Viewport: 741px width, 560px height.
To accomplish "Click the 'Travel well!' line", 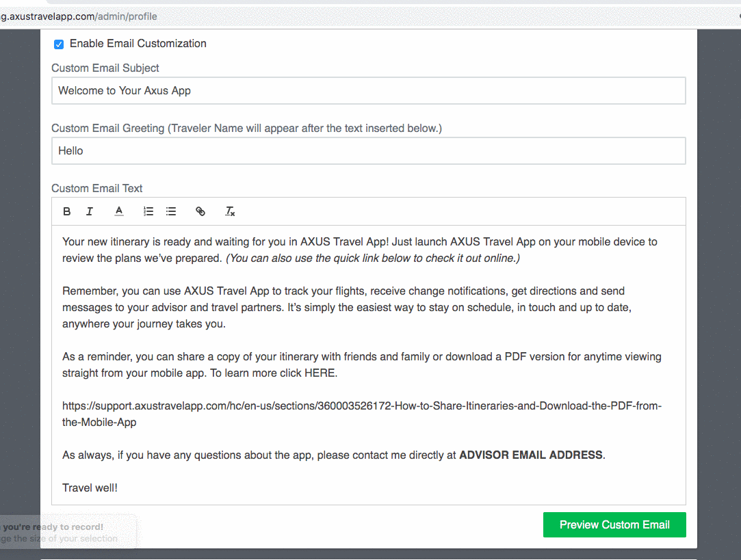I will (90, 488).
